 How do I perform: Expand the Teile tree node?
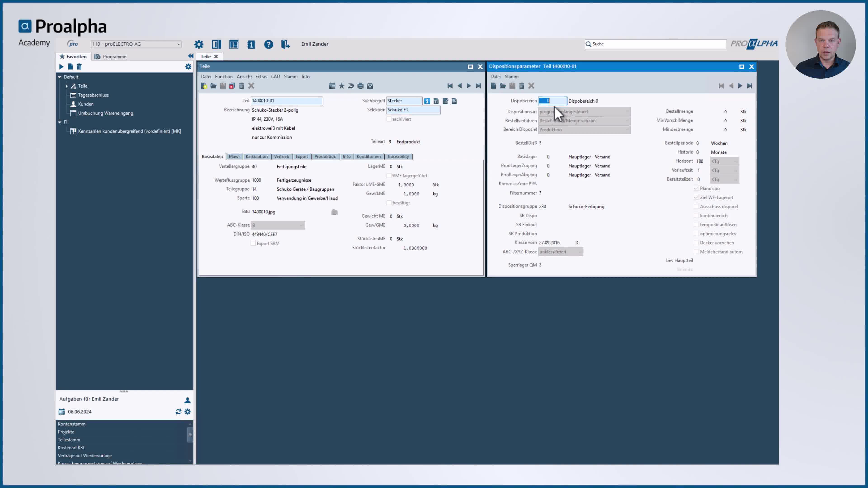click(67, 86)
